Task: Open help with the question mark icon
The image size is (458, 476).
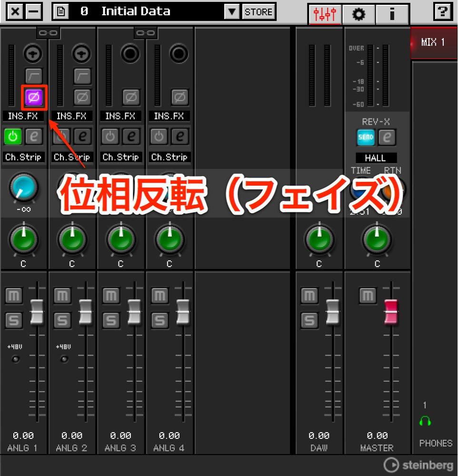Action: 442,12
